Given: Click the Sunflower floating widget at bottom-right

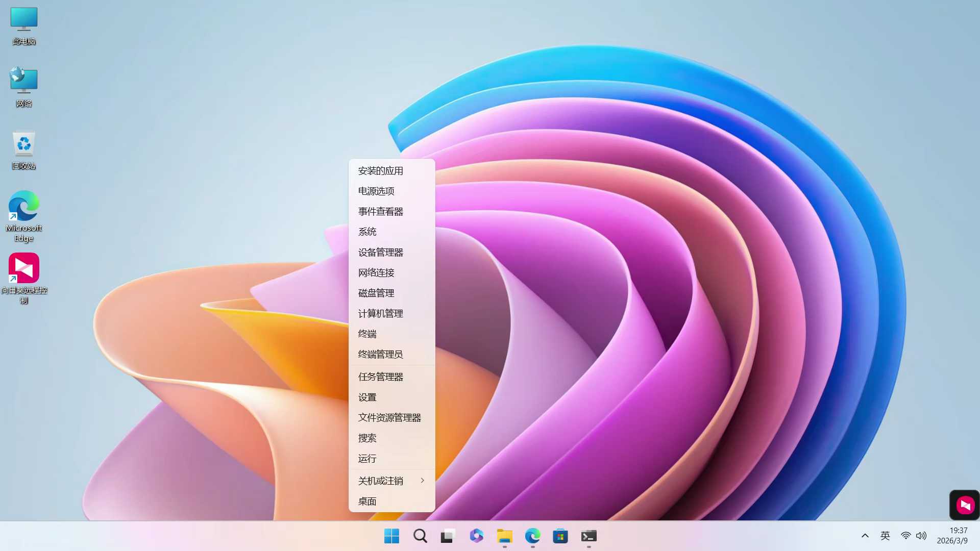Looking at the screenshot, I should click(965, 505).
